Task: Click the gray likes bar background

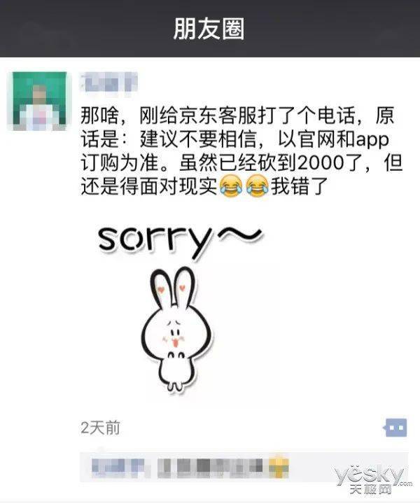Action: click(x=244, y=467)
